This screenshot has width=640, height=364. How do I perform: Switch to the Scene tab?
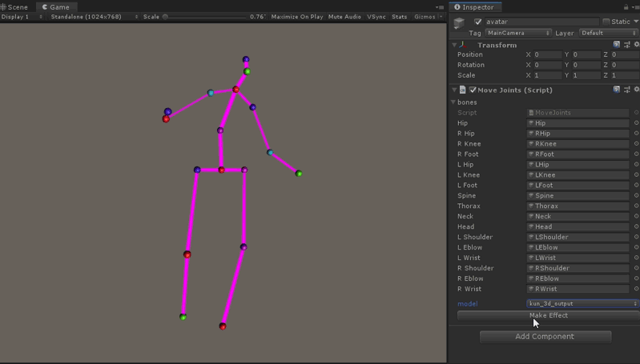click(x=14, y=7)
